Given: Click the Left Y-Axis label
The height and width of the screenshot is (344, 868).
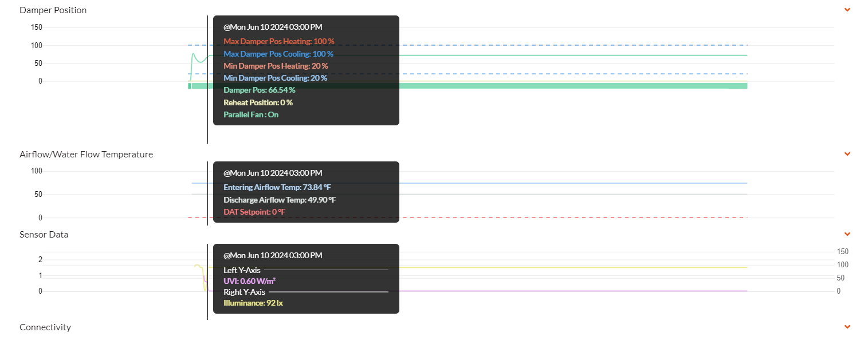Looking at the screenshot, I should 242,270.
